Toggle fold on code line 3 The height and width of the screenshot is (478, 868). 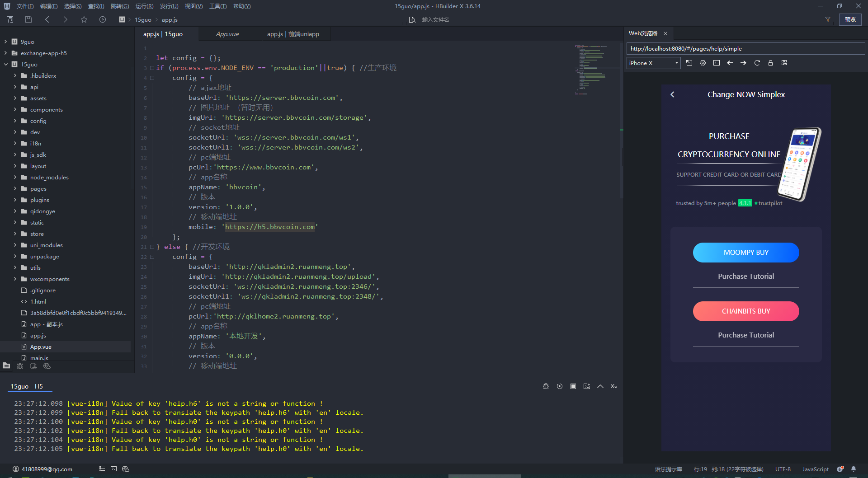[152, 68]
